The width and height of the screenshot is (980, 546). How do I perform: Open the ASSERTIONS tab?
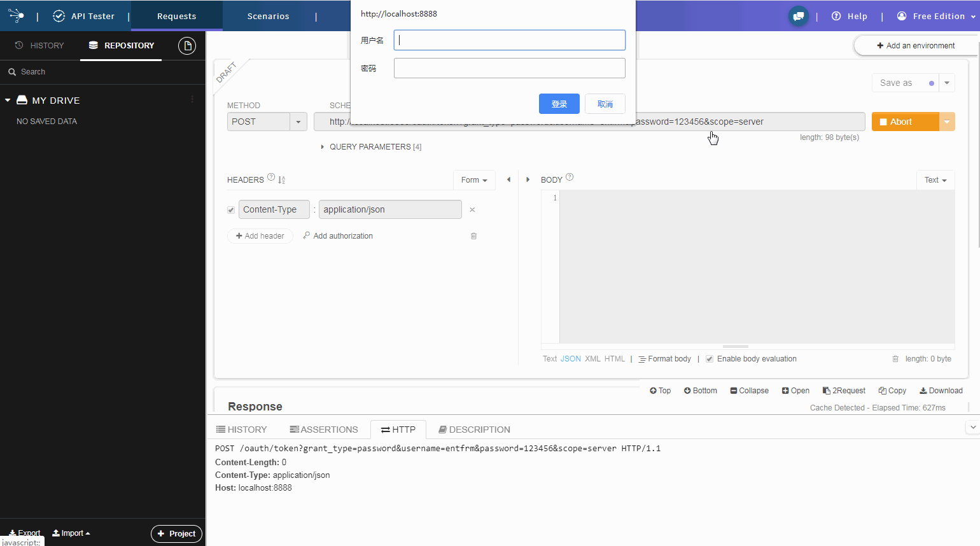[x=324, y=430]
